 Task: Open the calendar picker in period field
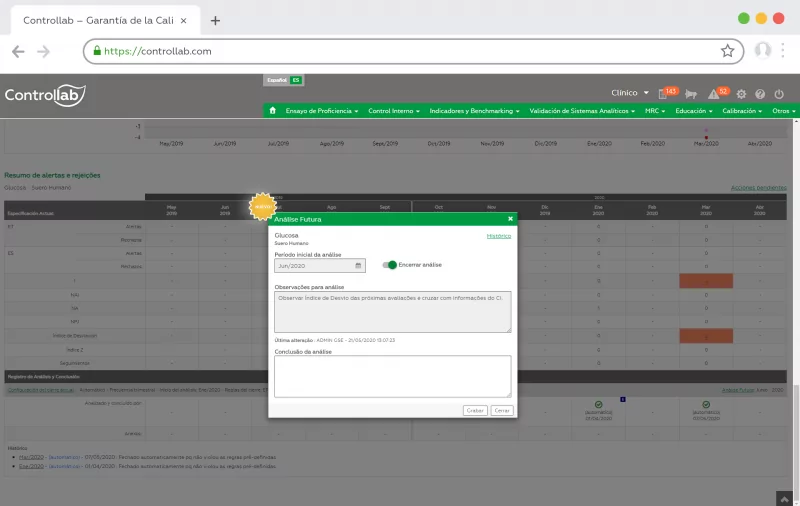pos(359,266)
